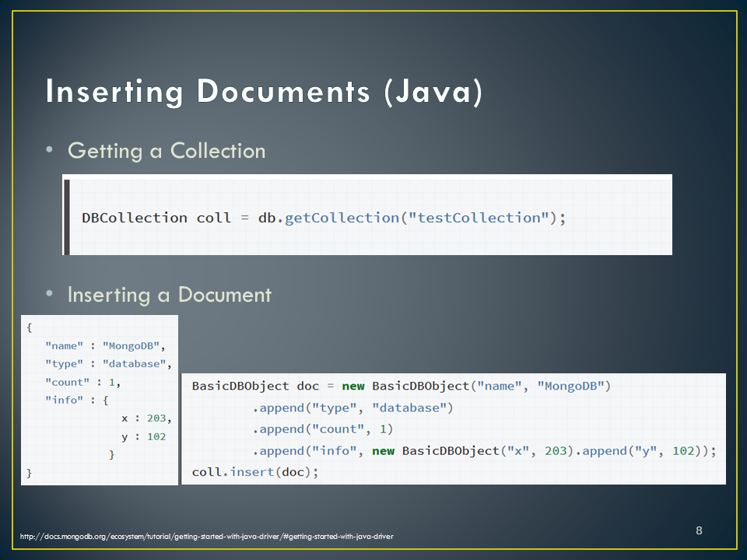Click the "type" : "database" JSON line
The height and width of the screenshot is (560, 747).
pyautogui.click(x=108, y=364)
